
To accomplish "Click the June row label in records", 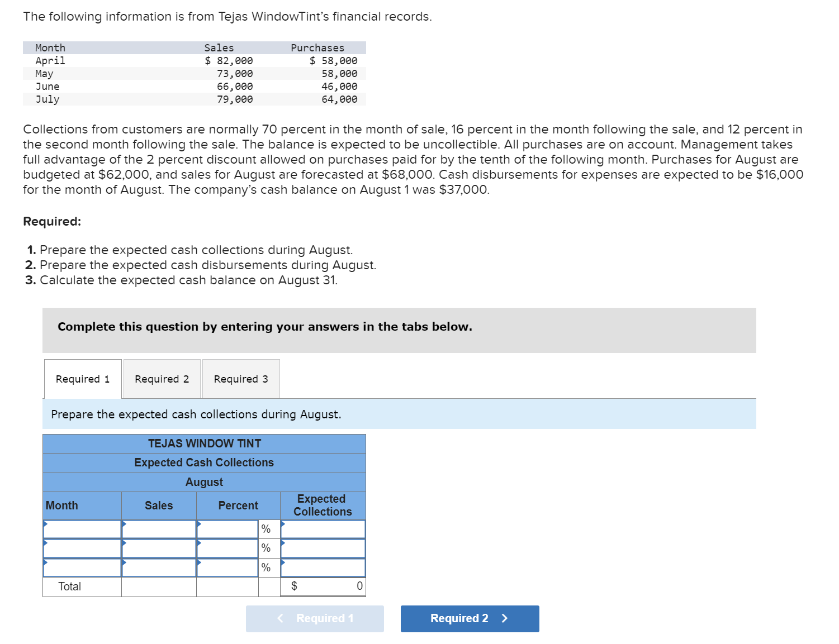I will pos(48,86).
